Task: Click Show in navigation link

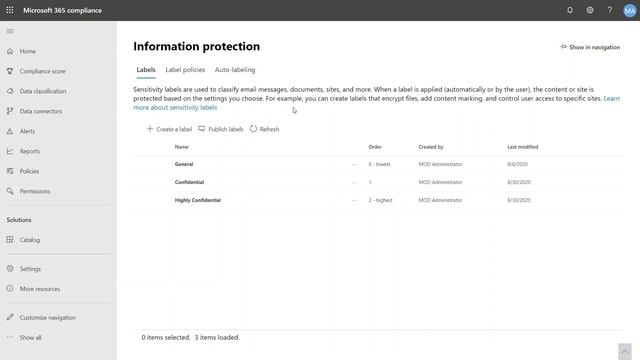Action: [594, 47]
